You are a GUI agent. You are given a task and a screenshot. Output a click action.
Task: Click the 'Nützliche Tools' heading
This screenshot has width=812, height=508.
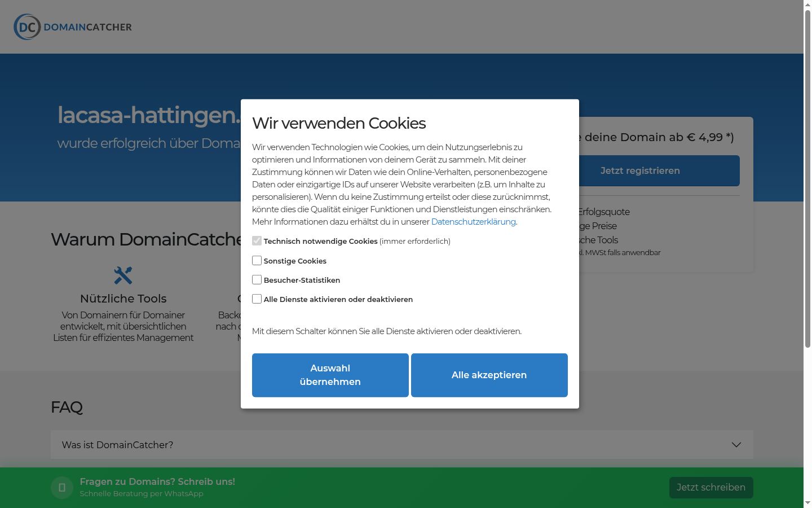point(123,299)
